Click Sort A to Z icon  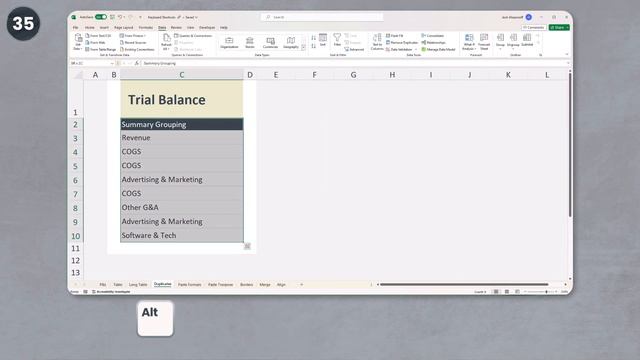(313, 38)
